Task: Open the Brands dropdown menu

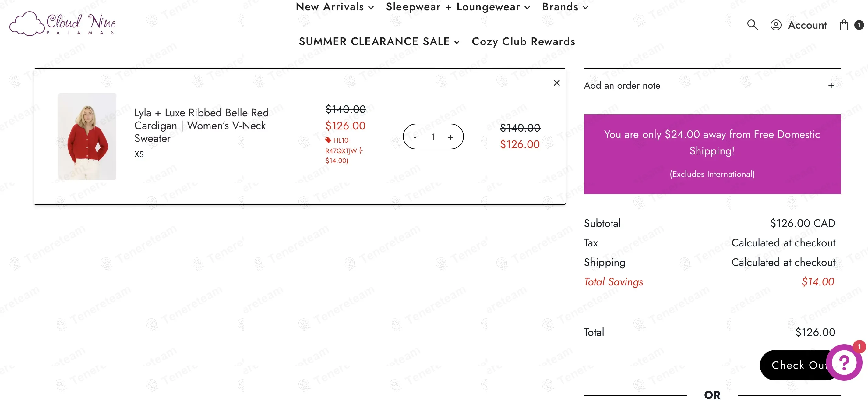Action: (565, 7)
